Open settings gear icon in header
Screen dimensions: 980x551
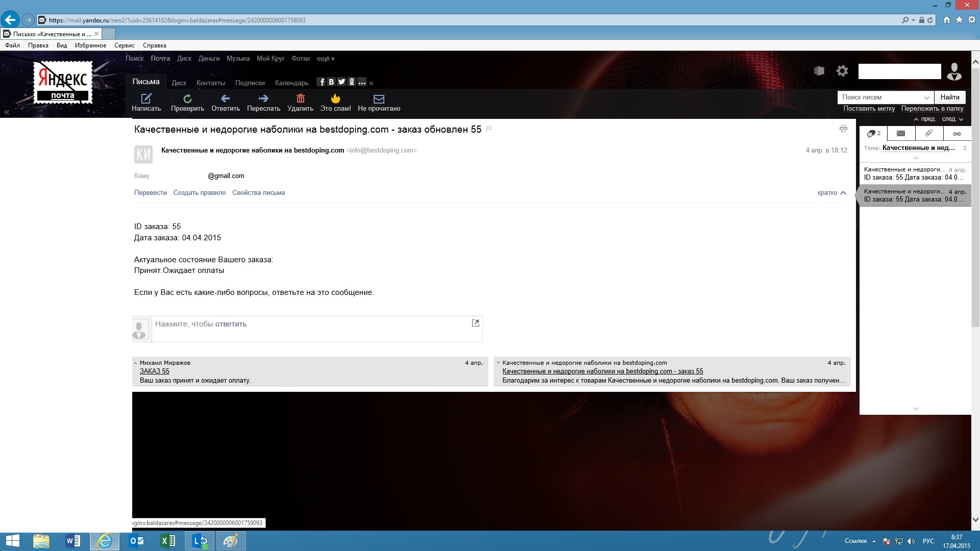click(x=842, y=71)
